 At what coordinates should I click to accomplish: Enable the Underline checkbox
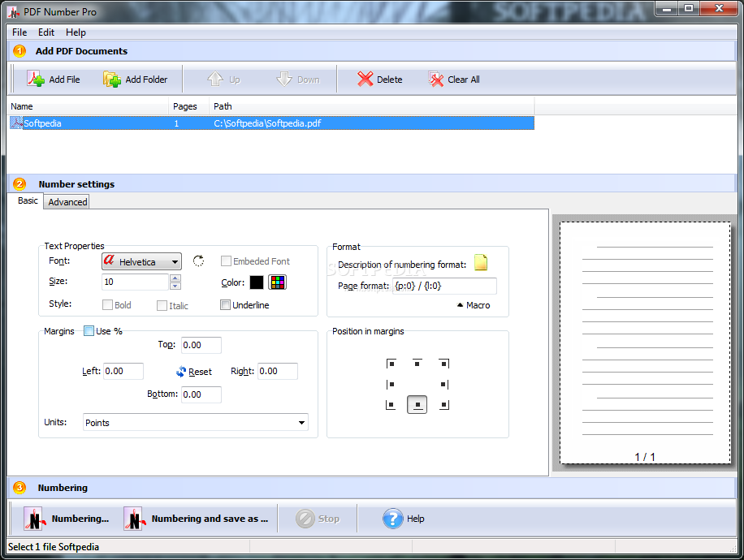coord(225,305)
